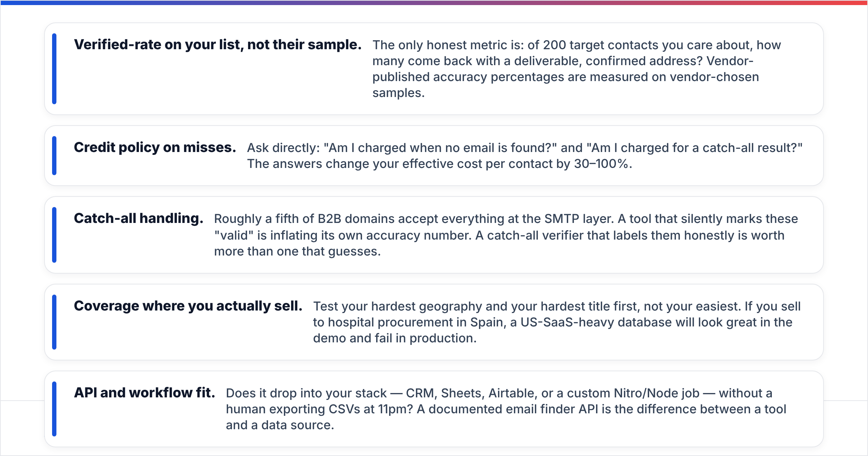Click blue accent bar on Credit policy card
The width and height of the screenshot is (868, 456).
click(x=54, y=156)
